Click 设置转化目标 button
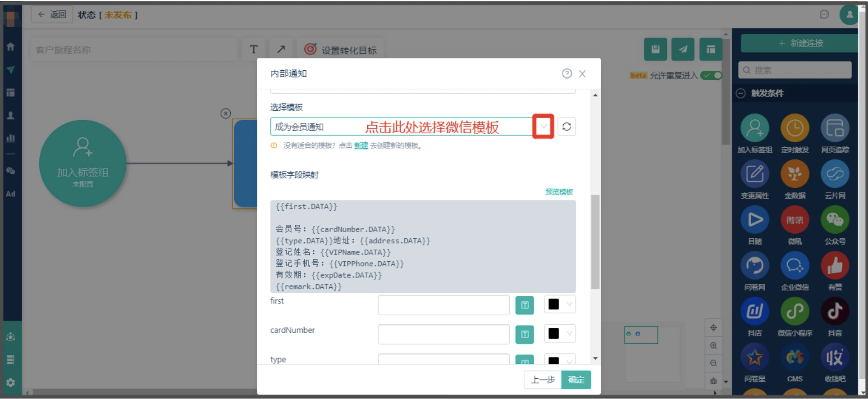 click(x=340, y=50)
